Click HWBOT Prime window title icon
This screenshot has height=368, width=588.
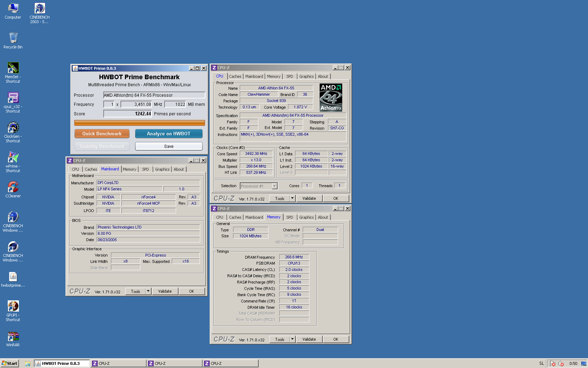(x=75, y=68)
